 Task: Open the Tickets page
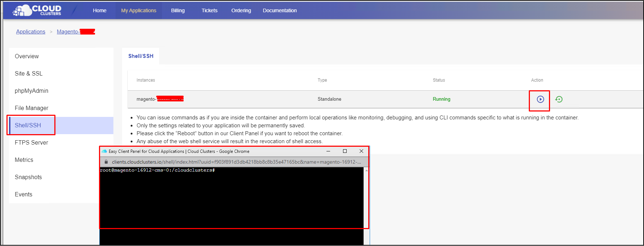pos(209,10)
